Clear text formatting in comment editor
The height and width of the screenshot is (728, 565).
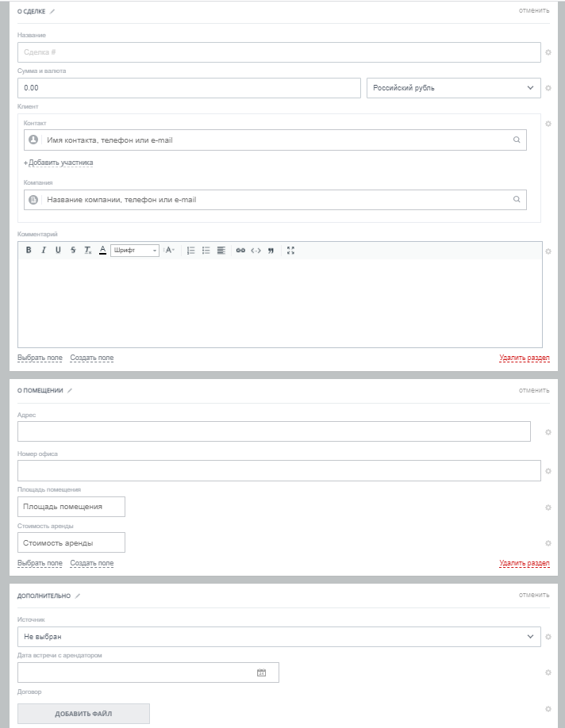click(88, 251)
